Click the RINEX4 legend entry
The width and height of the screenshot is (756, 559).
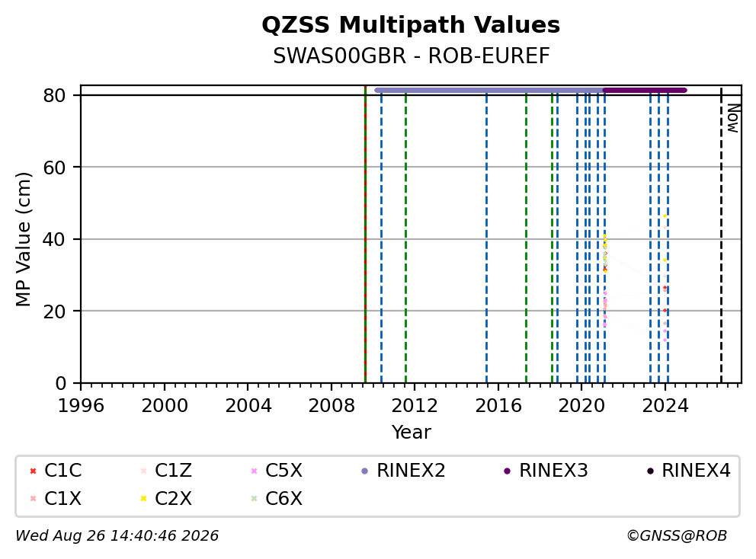pos(688,471)
